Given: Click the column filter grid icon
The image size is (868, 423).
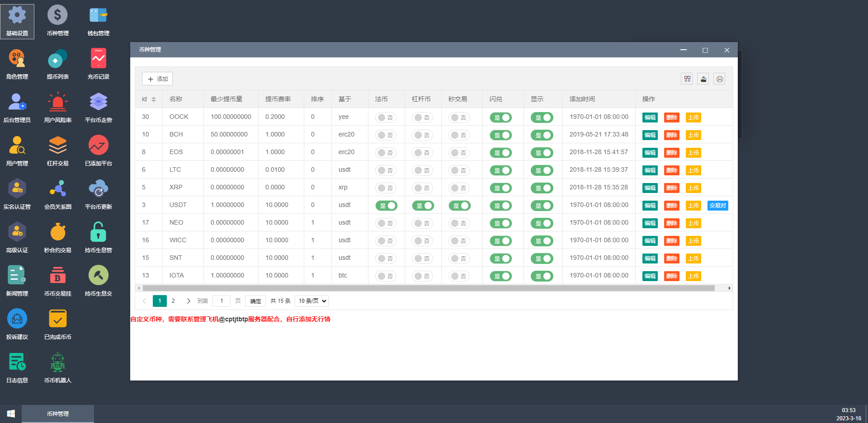Looking at the screenshot, I should pos(687,79).
